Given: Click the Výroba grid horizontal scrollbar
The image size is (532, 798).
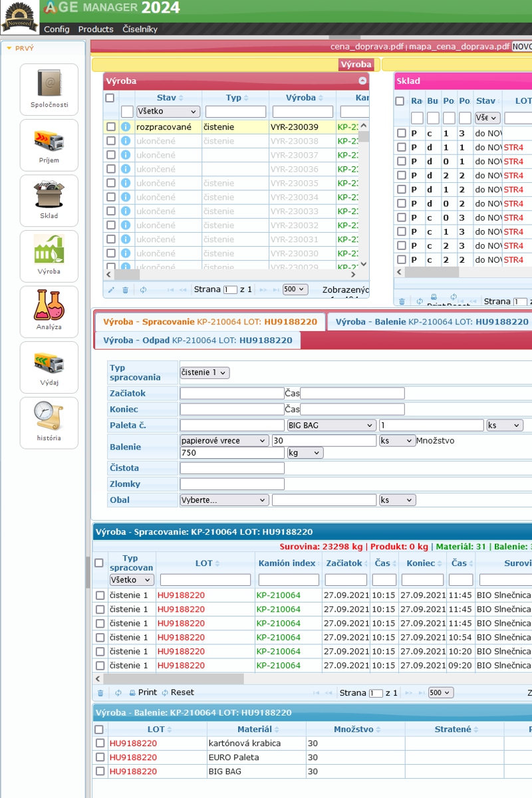Looking at the screenshot, I should (233, 275).
